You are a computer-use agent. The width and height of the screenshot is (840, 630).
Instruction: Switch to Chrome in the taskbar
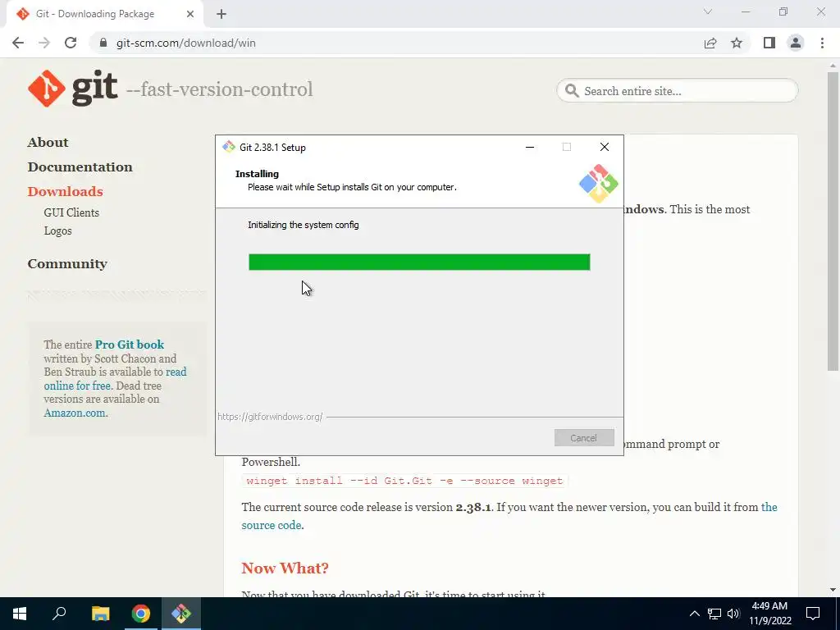(x=141, y=614)
